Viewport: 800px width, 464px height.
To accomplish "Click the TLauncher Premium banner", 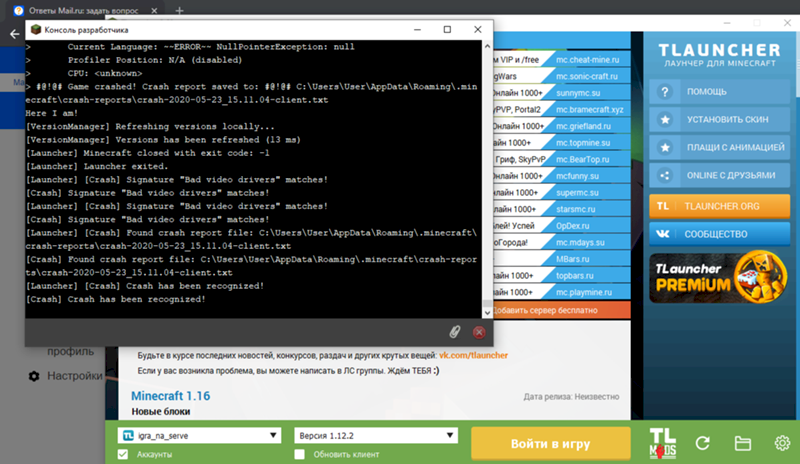I will coord(717,277).
